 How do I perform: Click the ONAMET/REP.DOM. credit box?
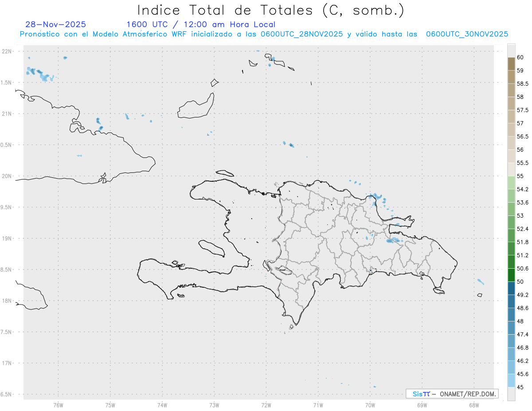452,394
